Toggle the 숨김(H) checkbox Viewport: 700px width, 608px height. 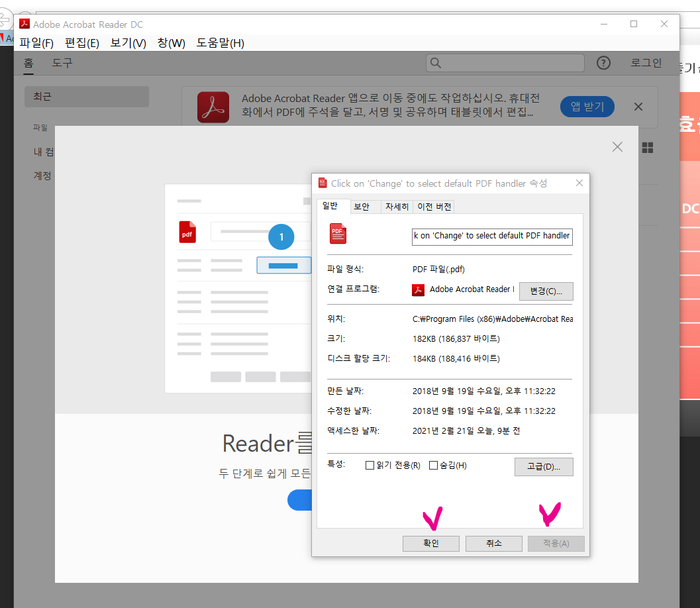tap(433, 466)
